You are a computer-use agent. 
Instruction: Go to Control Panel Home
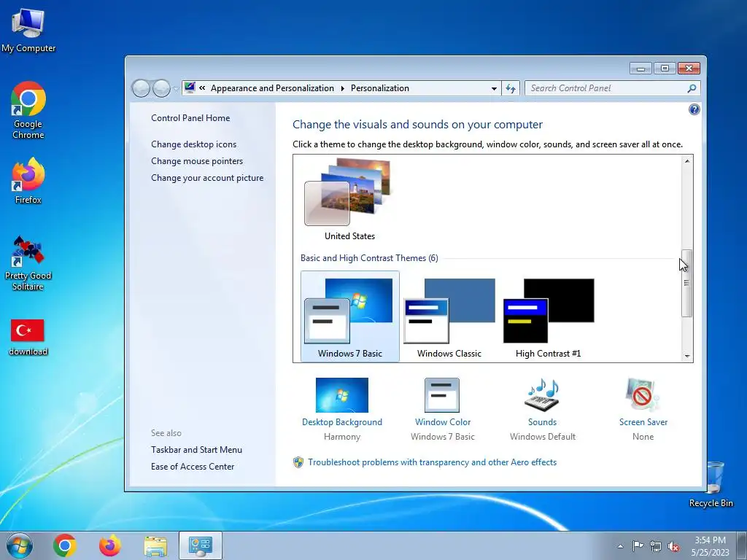(x=190, y=118)
